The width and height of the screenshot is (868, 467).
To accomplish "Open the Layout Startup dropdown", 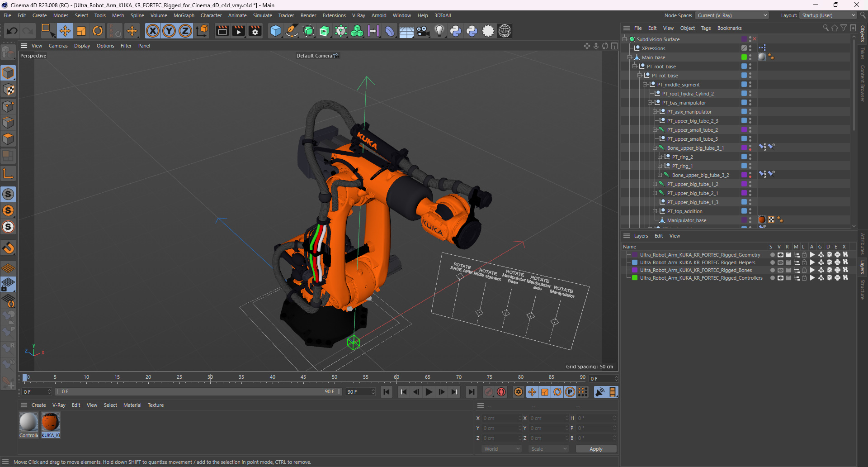I will click(828, 15).
